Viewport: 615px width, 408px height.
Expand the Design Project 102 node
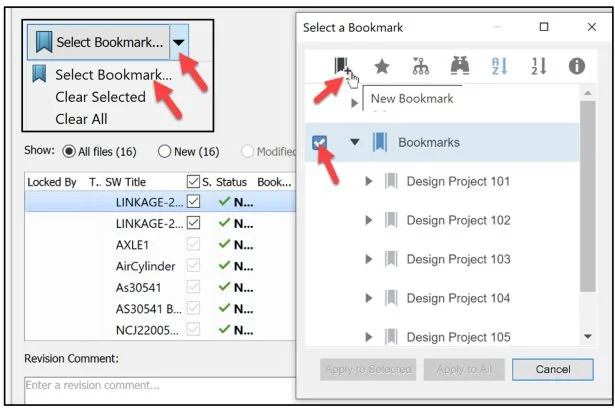[369, 220]
